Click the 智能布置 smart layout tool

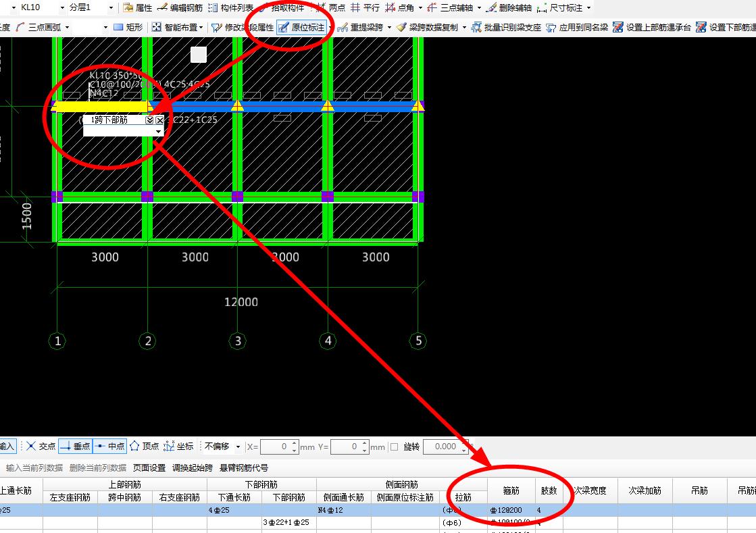174,28
